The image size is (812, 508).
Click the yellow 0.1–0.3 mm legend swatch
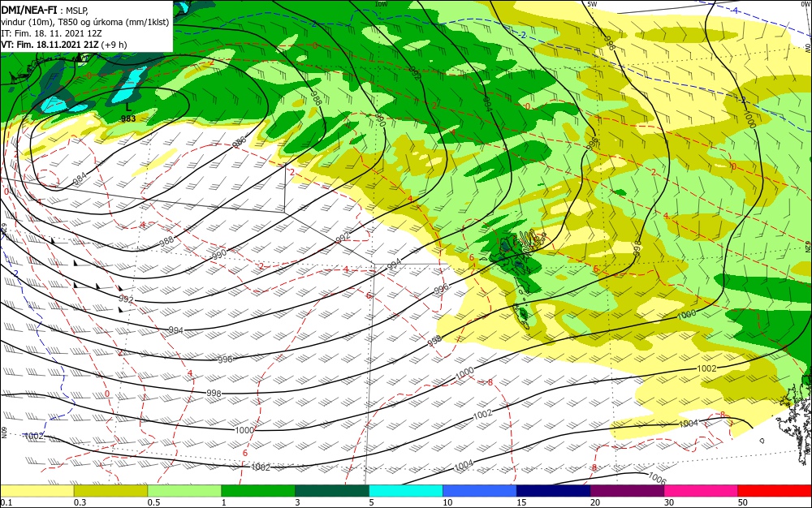pos(37,491)
